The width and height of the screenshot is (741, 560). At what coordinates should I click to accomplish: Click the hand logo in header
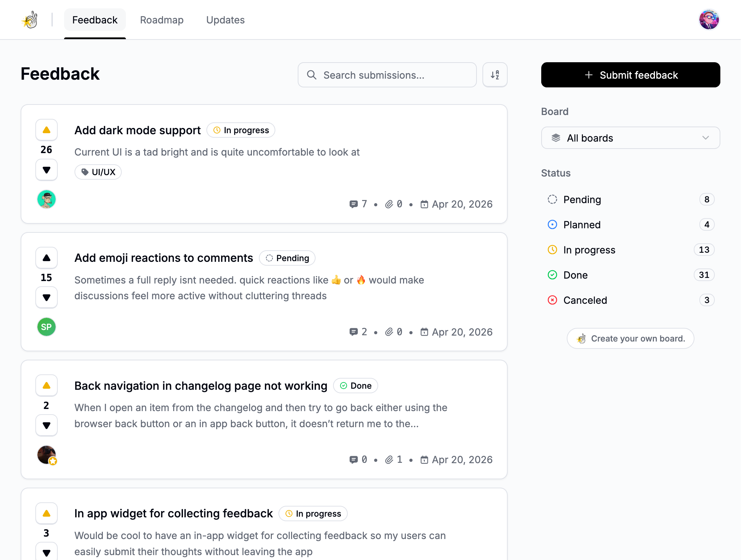click(x=30, y=20)
